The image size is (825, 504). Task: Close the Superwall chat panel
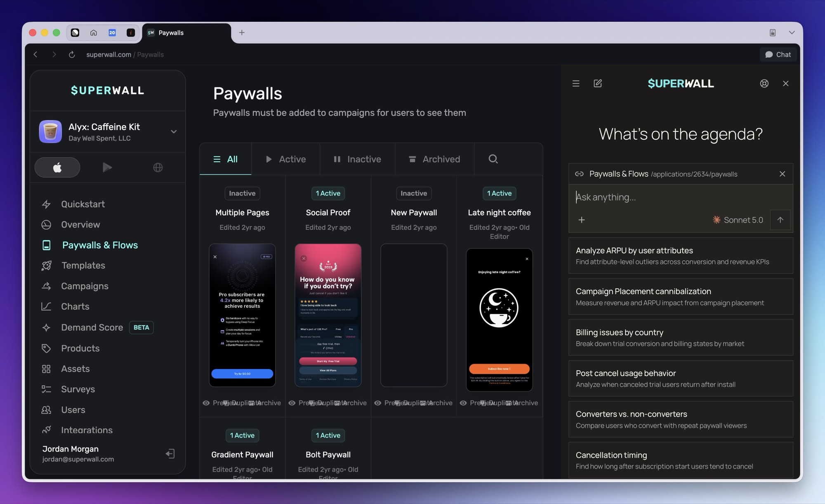click(785, 83)
